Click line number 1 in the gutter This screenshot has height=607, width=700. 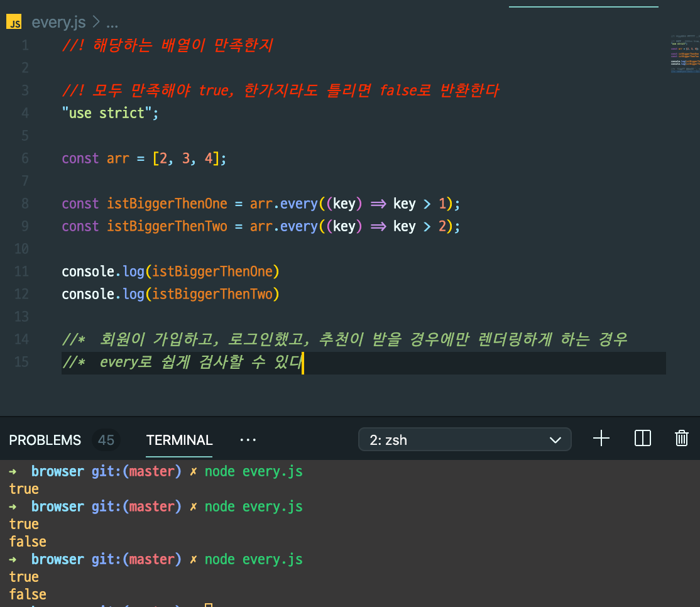[x=25, y=45]
